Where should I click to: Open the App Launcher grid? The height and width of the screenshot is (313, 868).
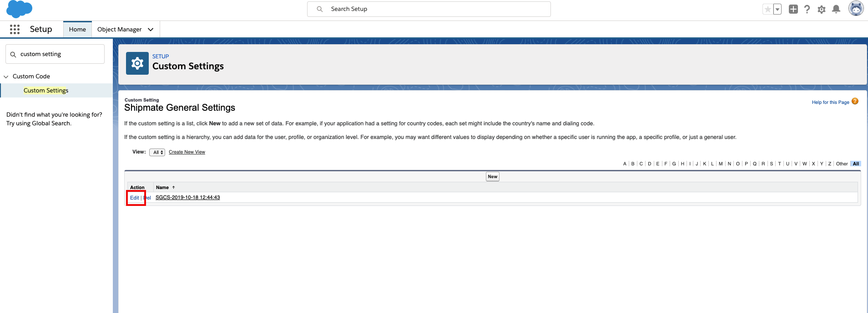15,29
